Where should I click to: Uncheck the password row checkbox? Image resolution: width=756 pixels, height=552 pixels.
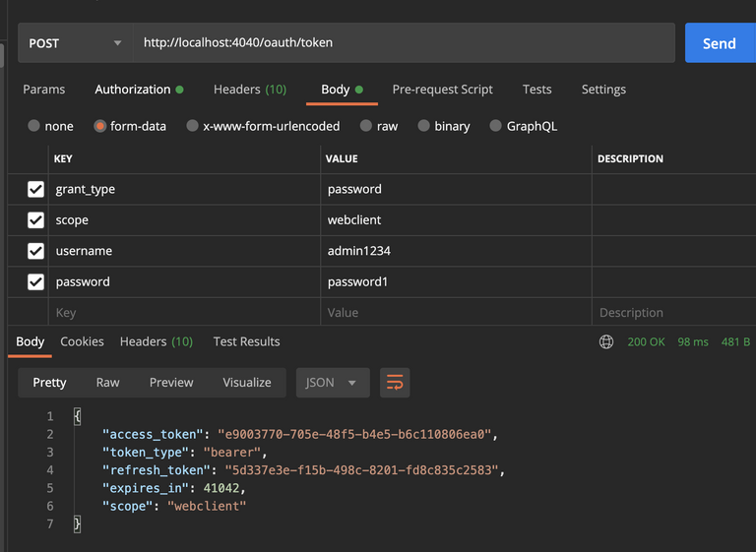[x=35, y=282]
